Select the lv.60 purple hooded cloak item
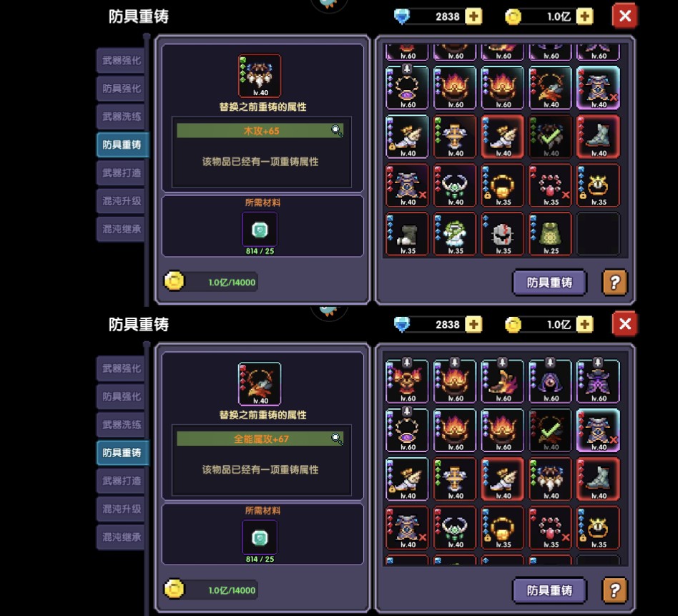The width and height of the screenshot is (678, 616). [551, 381]
